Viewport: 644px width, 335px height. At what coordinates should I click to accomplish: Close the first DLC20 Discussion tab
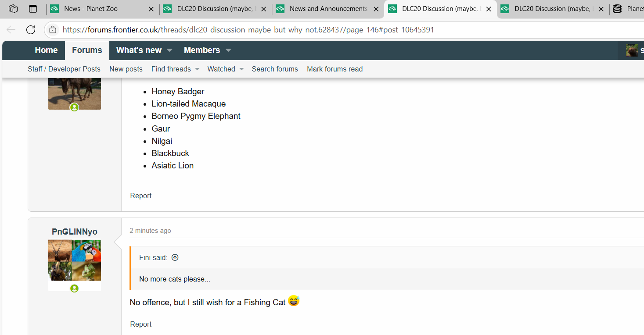point(263,9)
